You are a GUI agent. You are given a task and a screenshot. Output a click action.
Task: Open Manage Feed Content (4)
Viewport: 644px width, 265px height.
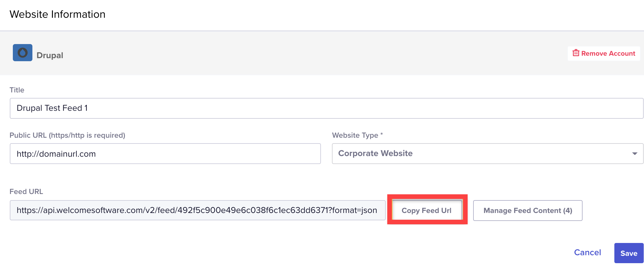click(x=528, y=211)
